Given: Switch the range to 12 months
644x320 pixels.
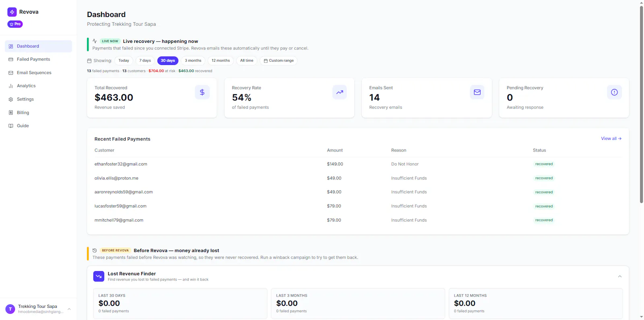Looking at the screenshot, I should click(221, 61).
